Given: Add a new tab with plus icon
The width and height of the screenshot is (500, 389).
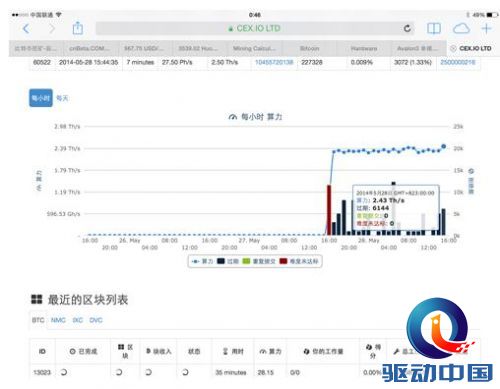Looking at the screenshot, I should pos(486,28).
